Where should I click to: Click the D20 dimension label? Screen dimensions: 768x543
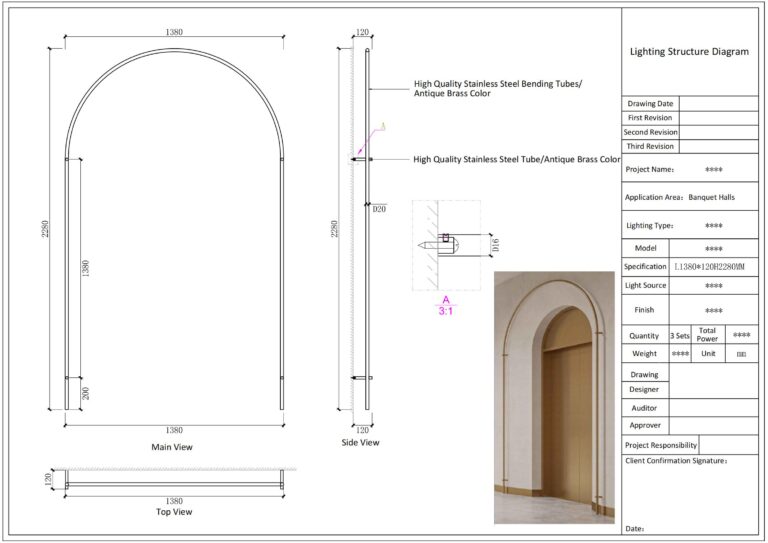click(379, 209)
